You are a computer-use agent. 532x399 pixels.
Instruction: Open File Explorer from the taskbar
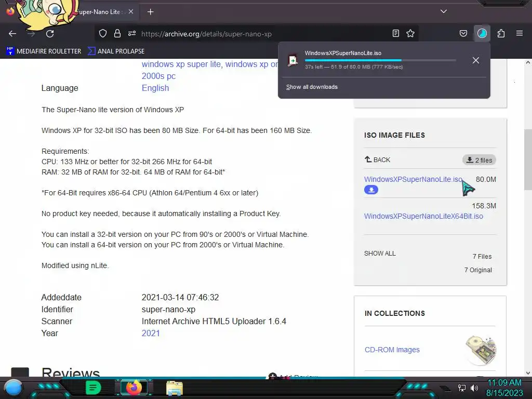pos(175,388)
